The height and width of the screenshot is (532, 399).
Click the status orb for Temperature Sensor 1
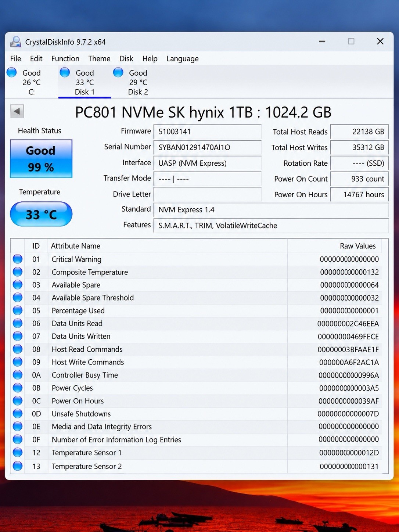click(x=18, y=453)
